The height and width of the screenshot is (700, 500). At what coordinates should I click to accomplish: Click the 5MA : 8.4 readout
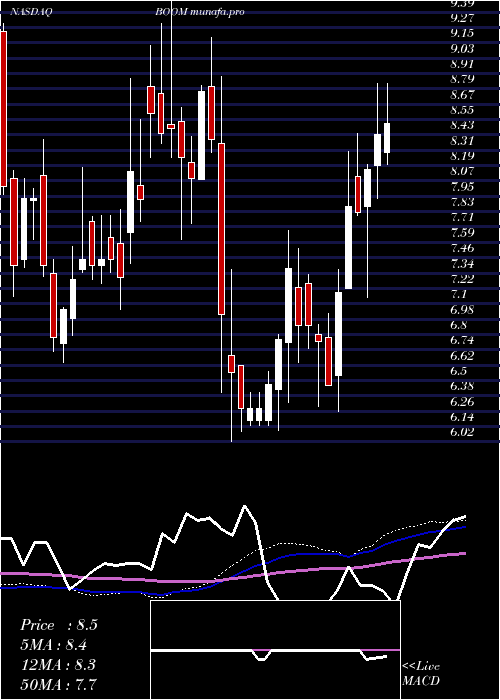(54, 645)
